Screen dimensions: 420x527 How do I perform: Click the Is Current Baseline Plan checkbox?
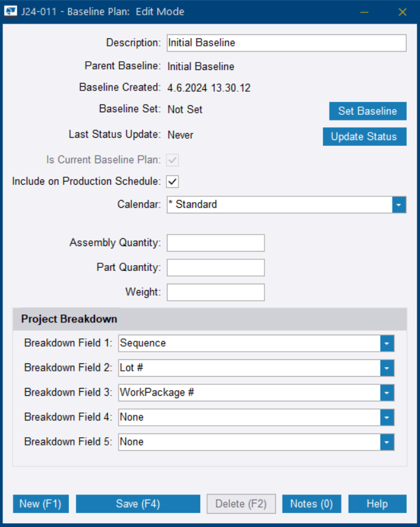tap(173, 159)
